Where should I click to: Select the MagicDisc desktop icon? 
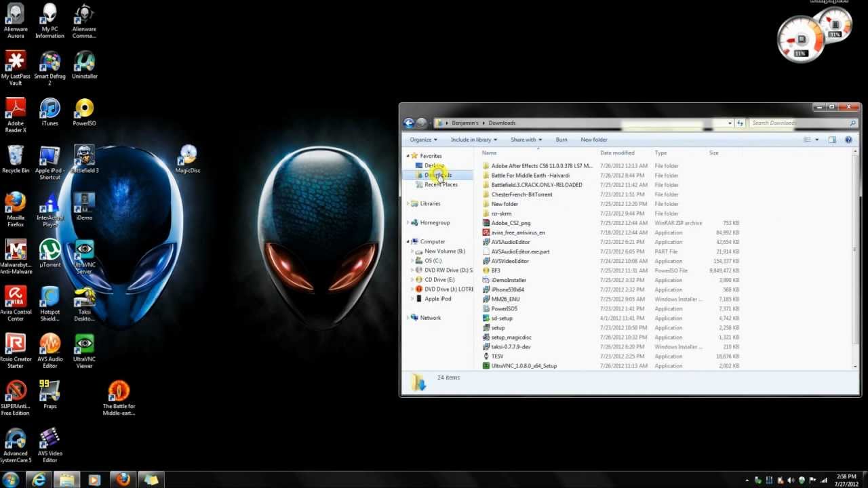pyautogui.click(x=188, y=159)
